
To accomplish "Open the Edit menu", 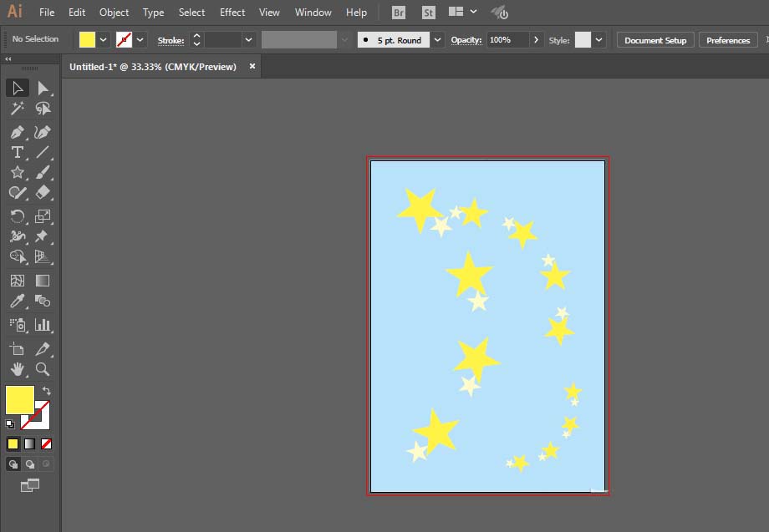I will coord(77,13).
